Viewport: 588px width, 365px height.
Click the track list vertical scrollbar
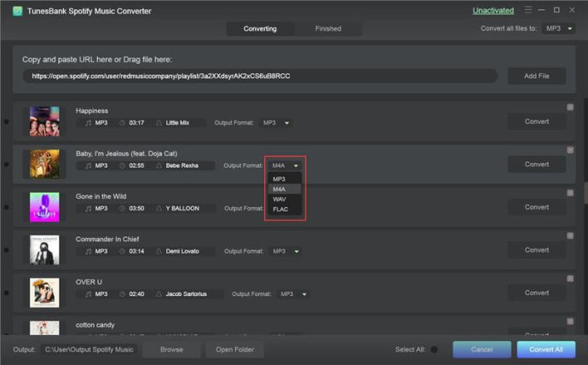tap(585, 193)
